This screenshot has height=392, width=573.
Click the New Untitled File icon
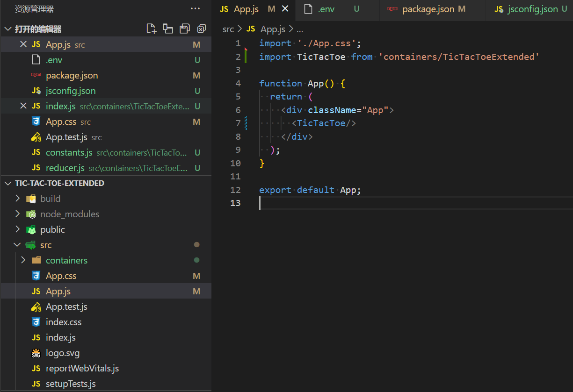pyautogui.click(x=151, y=29)
